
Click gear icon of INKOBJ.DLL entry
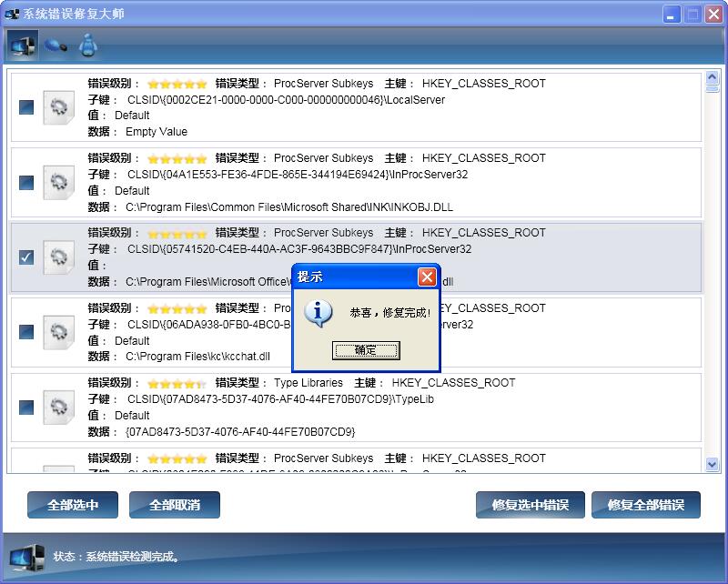pos(58,182)
